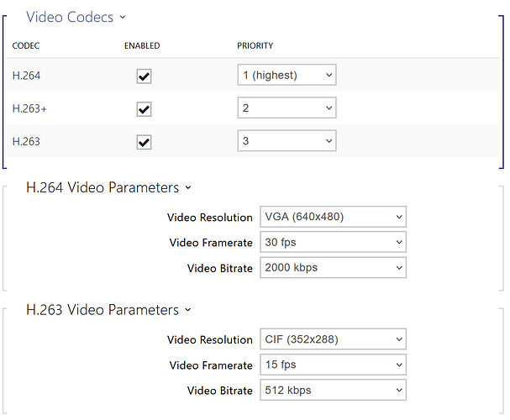Open the VGA (640x480) resolution dropdown
The height and width of the screenshot is (420, 510).
click(333, 217)
